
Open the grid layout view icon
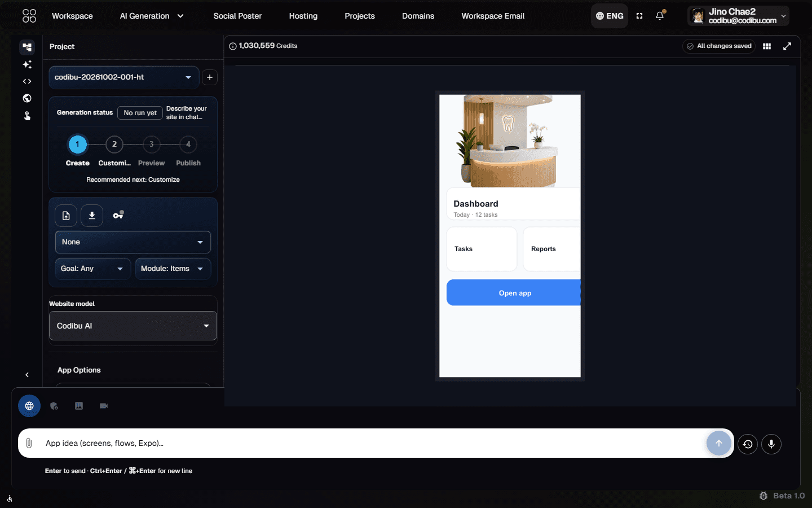[767, 46]
